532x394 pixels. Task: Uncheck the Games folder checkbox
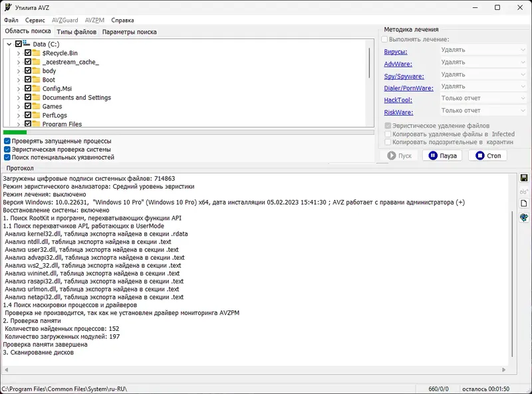[x=28, y=106]
